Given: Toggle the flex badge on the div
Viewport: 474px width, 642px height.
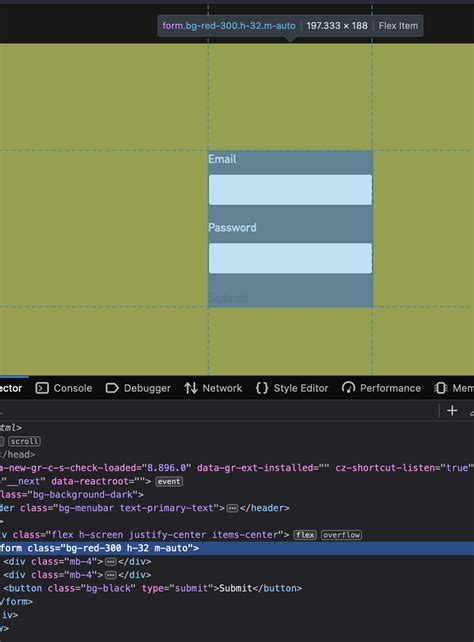Looking at the screenshot, I should pos(305,535).
